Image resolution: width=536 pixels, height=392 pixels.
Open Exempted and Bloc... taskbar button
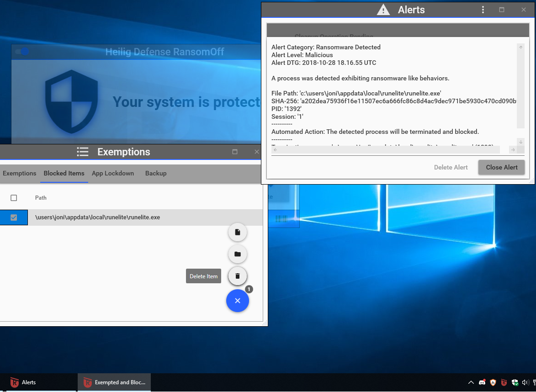click(x=114, y=382)
